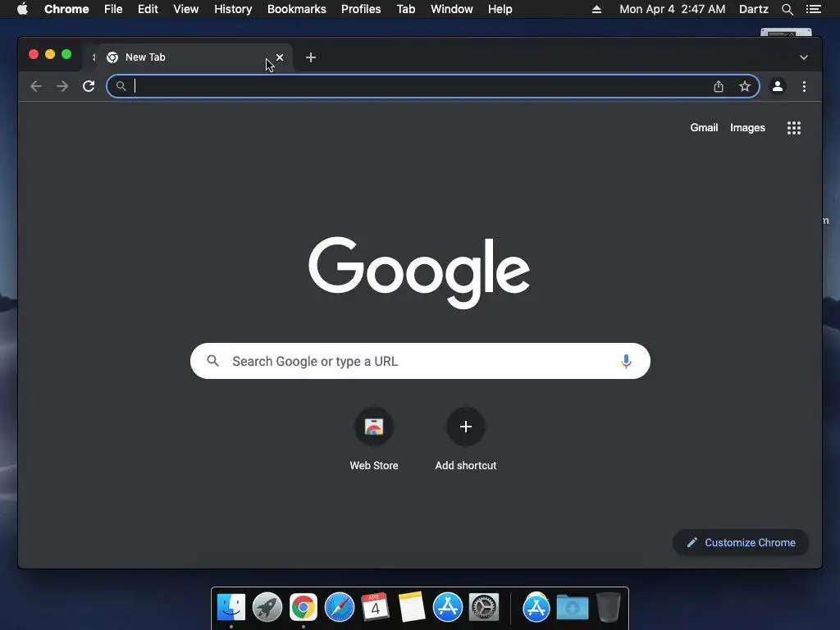Image resolution: width=840 pixels, height=630 pixels.
Task: Bookmark this tab with the star icon
Action: pyautogui.click(x=745, y=86)
